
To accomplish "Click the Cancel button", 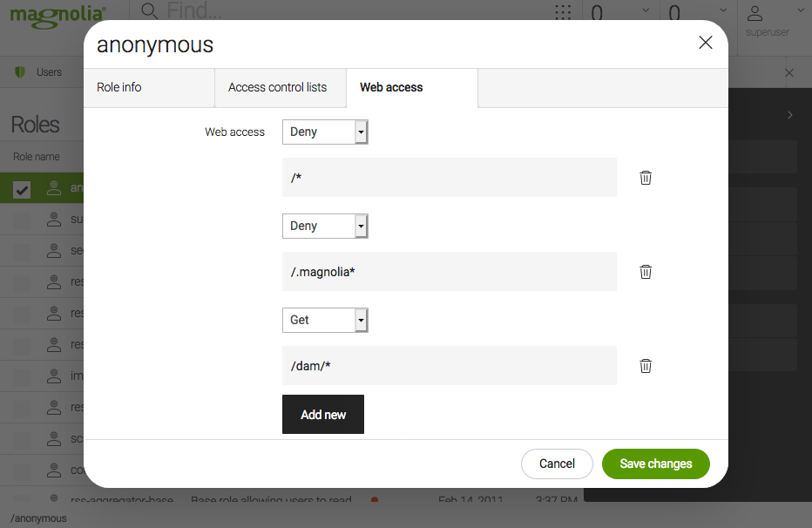I will (x=557, y=464).
